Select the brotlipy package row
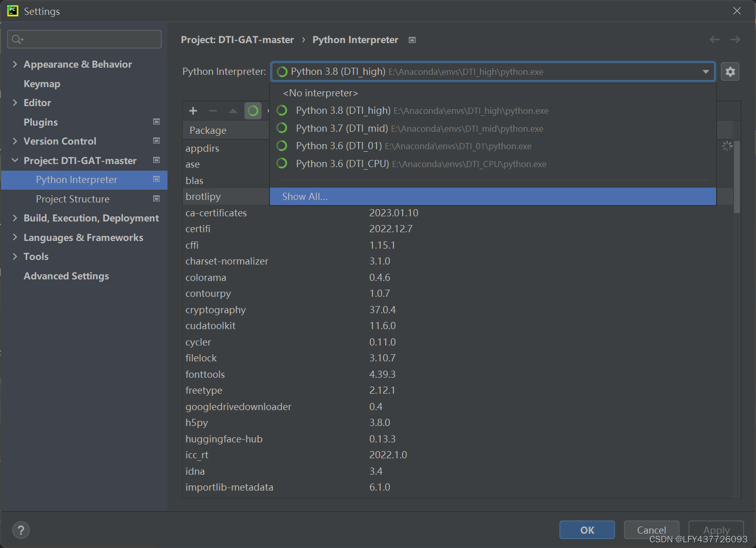This screenshot has height=548, width=756. coord(226,196)
